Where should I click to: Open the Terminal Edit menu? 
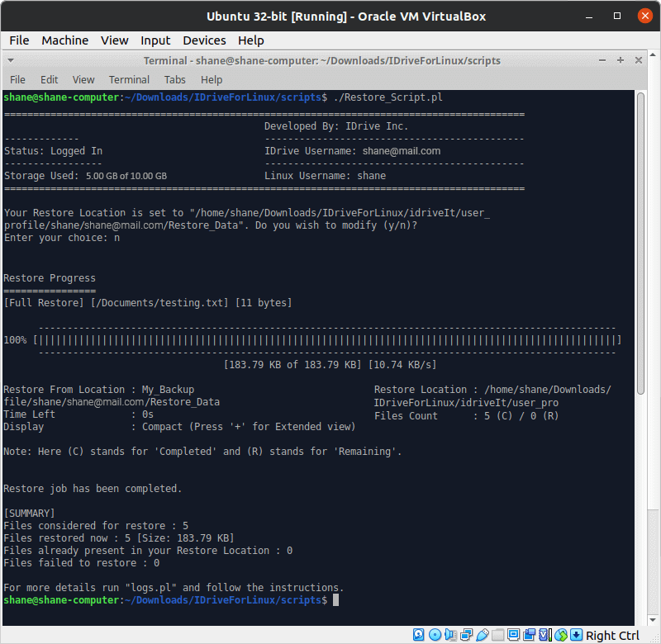pyautogui.click(x=49, y=79)
